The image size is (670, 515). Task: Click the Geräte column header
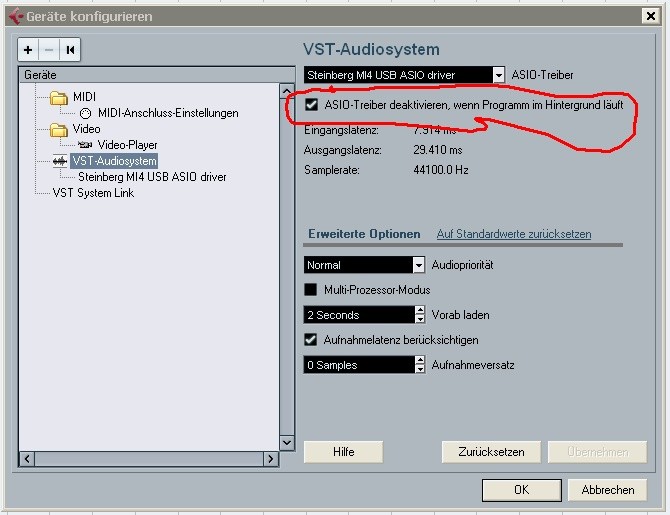[x=157, y=75]
